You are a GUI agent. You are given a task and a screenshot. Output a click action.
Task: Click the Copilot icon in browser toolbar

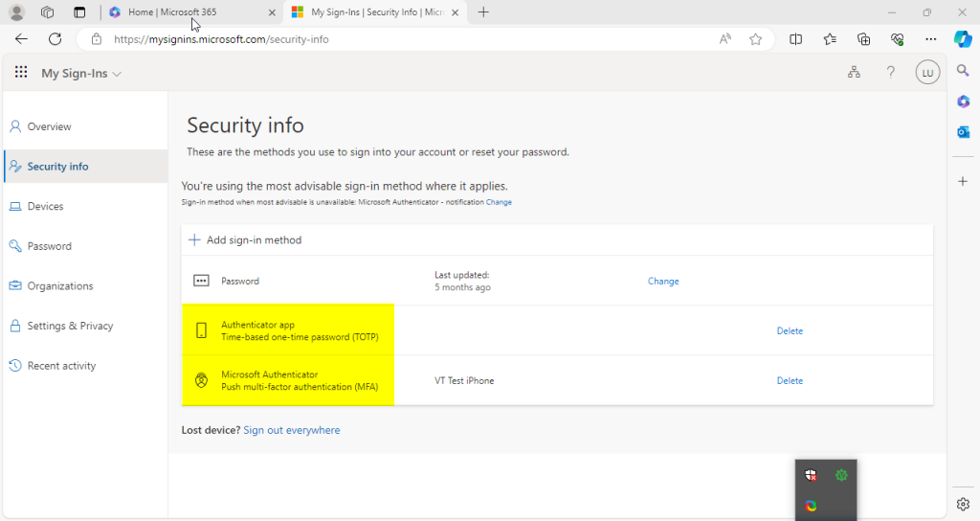(963, 39)
